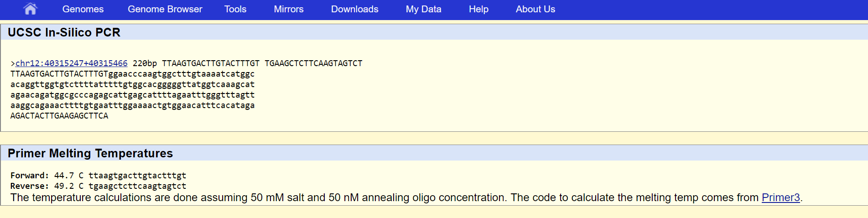The width and height of the screenshot is (868, 218).
Task: Click the UCSC In-Silico PCR heading
Action: [x=64, y=32]
